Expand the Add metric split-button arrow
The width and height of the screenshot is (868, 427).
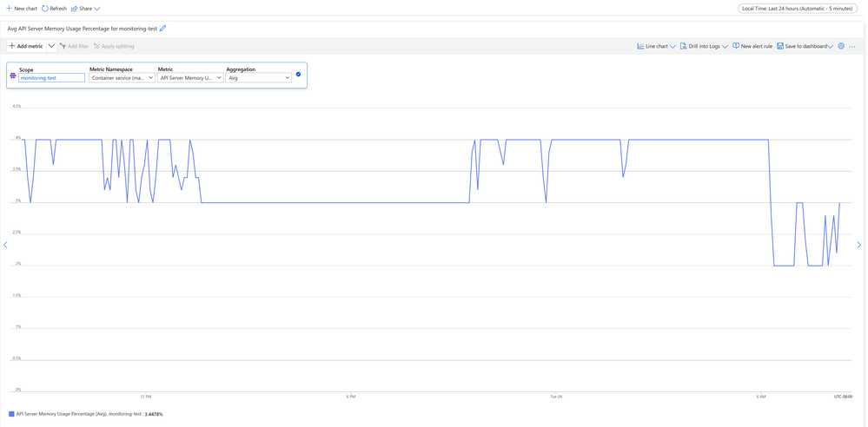[x=51, y=46]
